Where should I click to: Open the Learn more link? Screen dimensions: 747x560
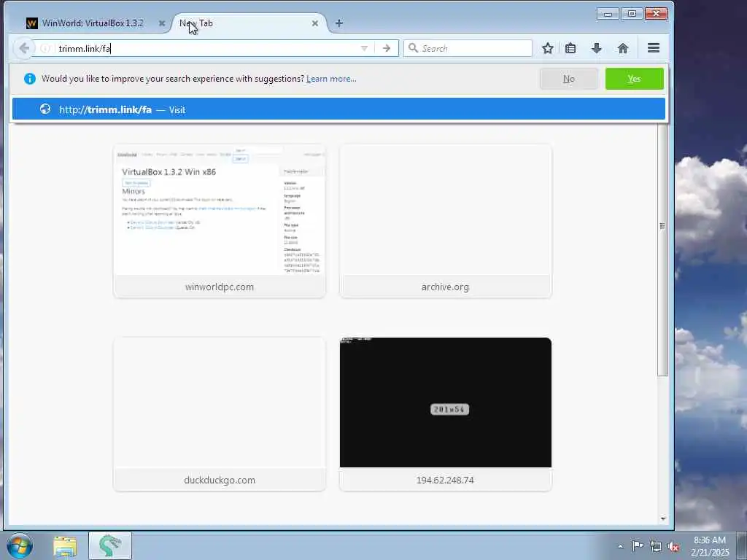pos(331,79)
